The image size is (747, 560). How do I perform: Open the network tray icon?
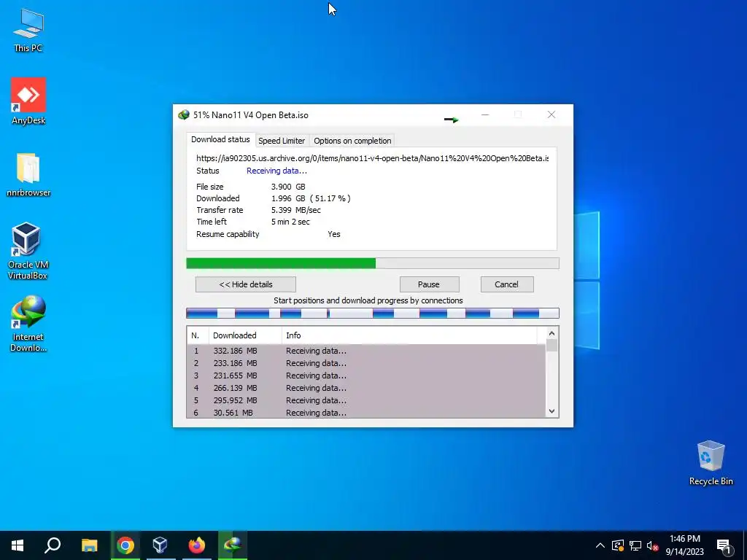[x=635, y=545]
